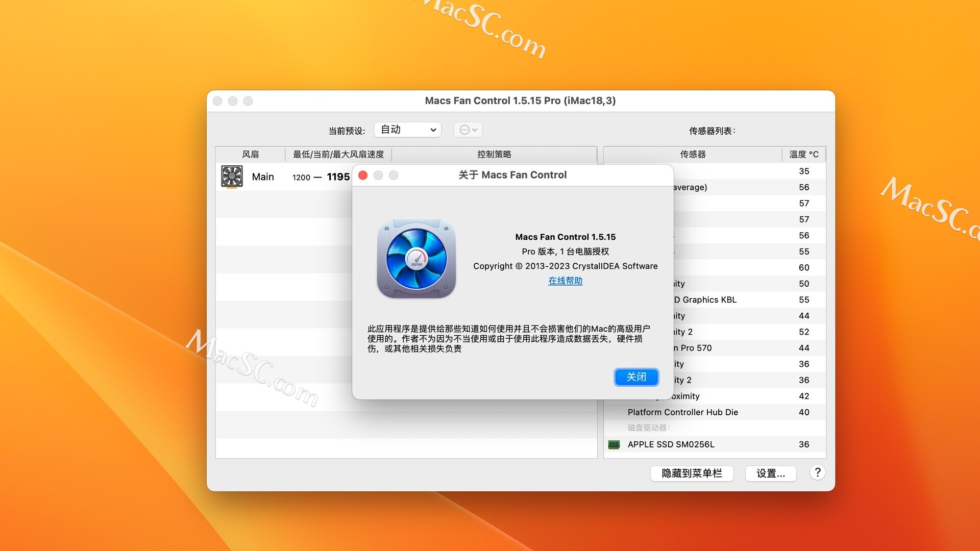Click the Macs Fan Control app icon

click(416, 259)
